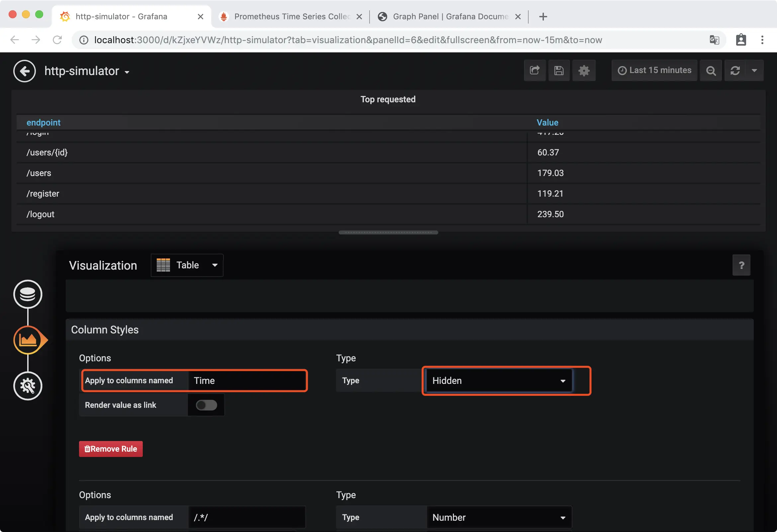The image size is (777, 532).
Task: Click the Top requested panel title
Action: click(388, 99)
